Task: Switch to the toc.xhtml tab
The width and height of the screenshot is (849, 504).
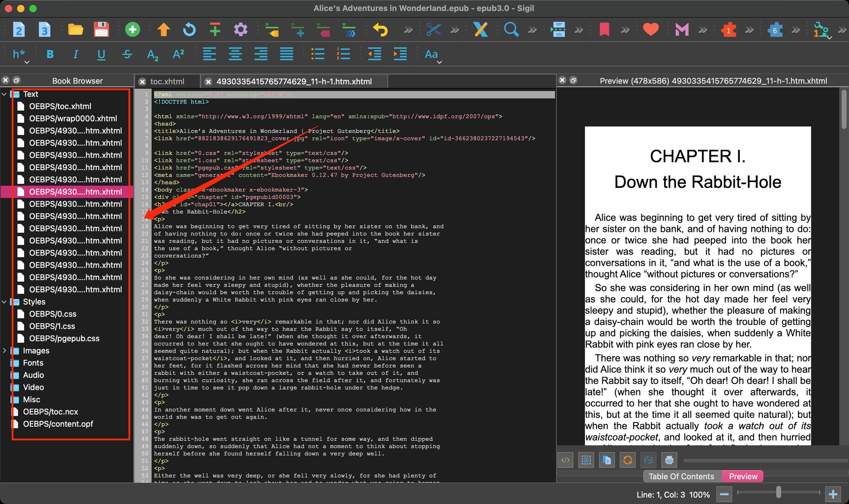Action: tap(167, 81)
